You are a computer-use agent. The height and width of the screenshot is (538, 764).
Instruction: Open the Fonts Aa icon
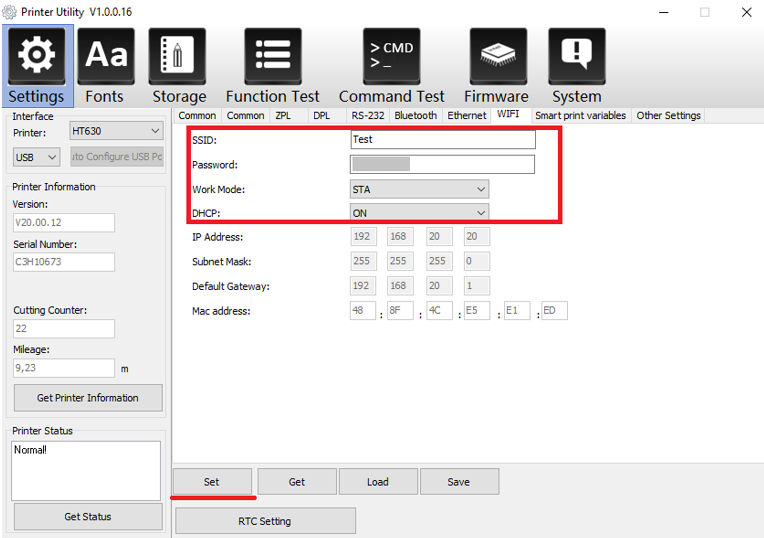tap(105, 56)
